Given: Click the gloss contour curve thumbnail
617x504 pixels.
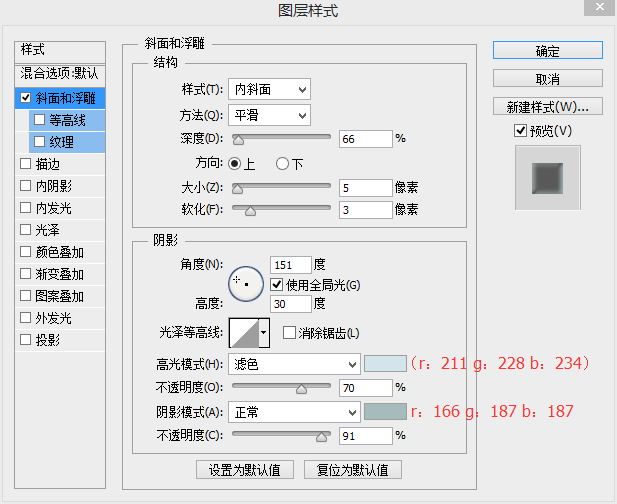Looking at the screenshot, I should (243, 333).
